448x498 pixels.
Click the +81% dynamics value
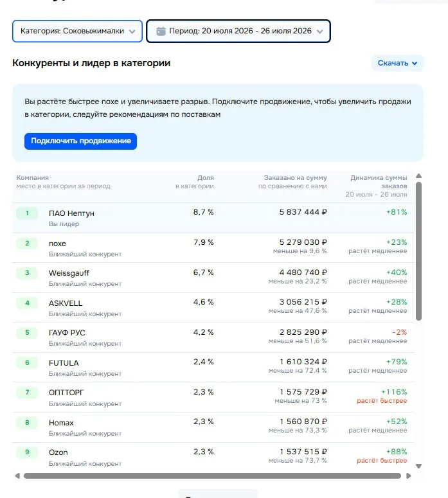coord(397,212)
